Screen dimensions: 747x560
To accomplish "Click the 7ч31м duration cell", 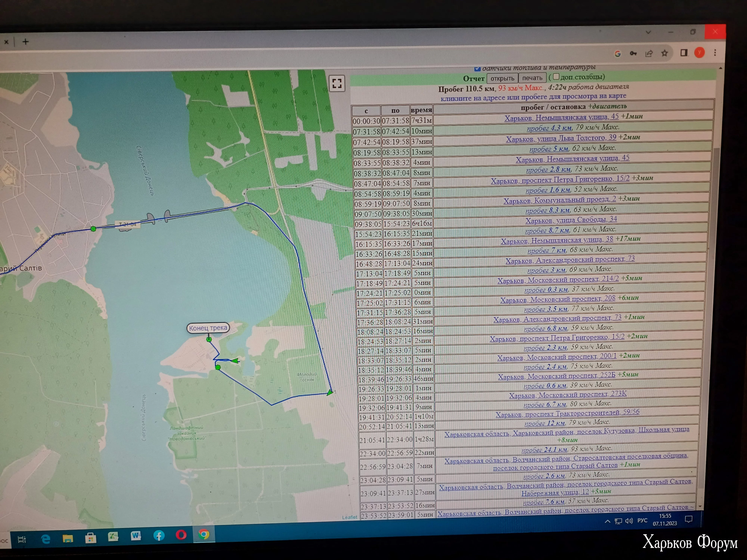I will click(421, 121).
